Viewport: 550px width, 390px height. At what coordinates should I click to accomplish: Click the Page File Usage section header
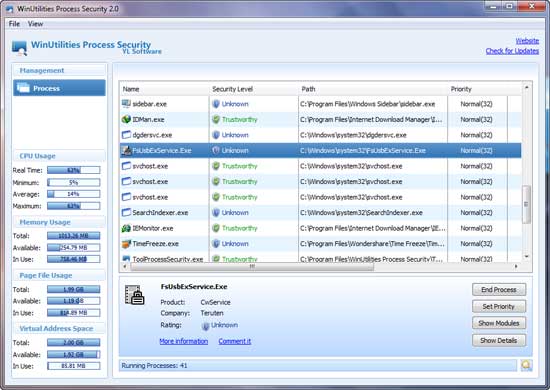(59, 275)
